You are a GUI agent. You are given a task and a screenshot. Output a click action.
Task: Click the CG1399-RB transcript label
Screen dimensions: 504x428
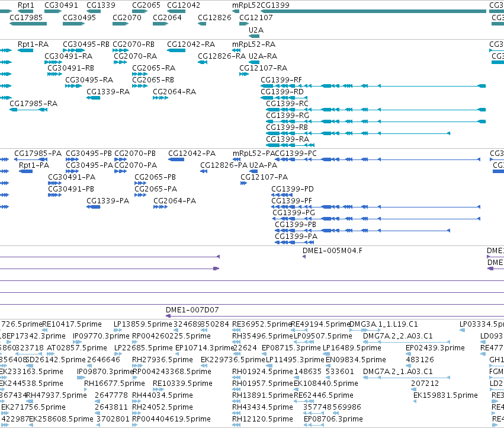[x=287, y=127]
